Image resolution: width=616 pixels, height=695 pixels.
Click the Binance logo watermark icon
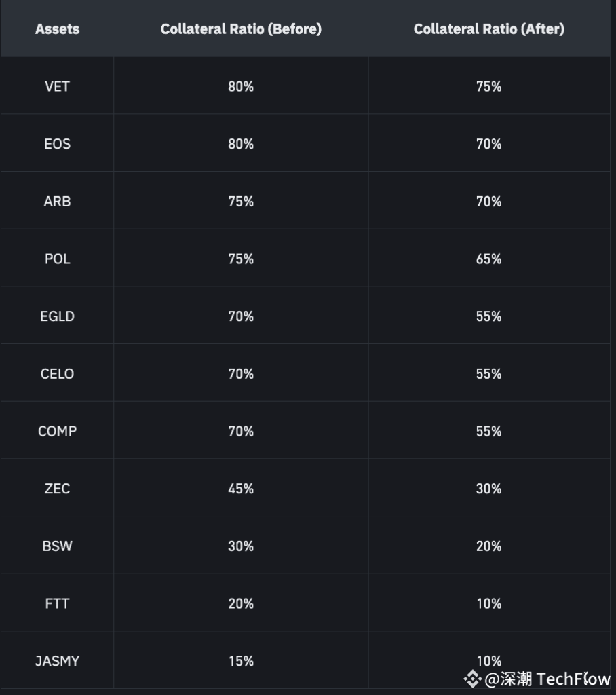click(473, 679)
